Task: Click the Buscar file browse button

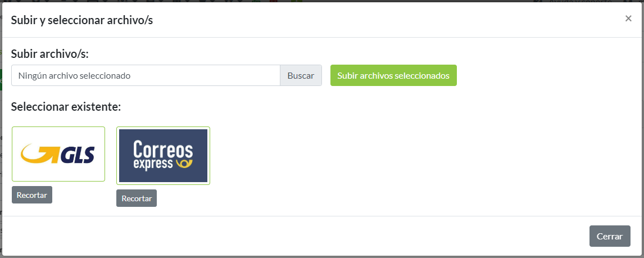Action: click(301, 75)
